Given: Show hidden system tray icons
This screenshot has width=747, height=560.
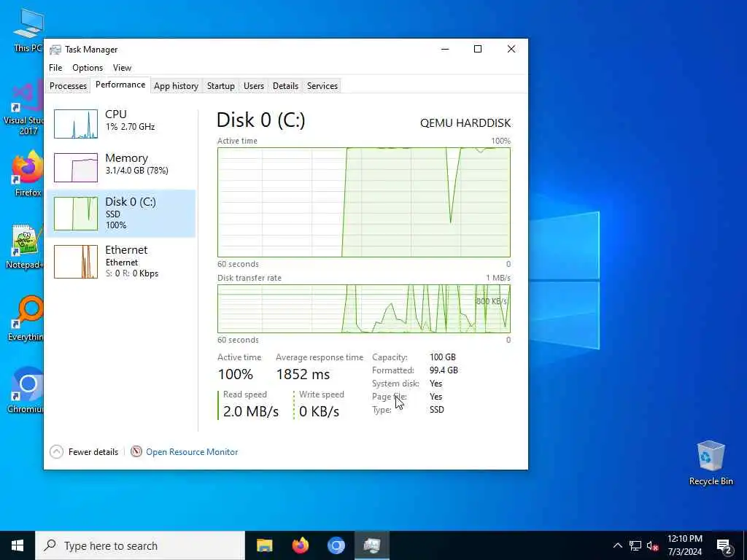Looking at the screenshot, I should click(617, 545).
